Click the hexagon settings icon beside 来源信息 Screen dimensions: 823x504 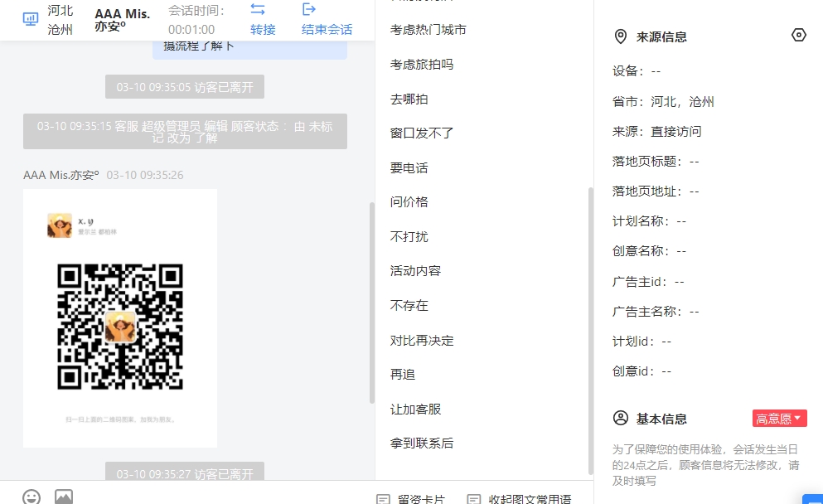[798, 35]
